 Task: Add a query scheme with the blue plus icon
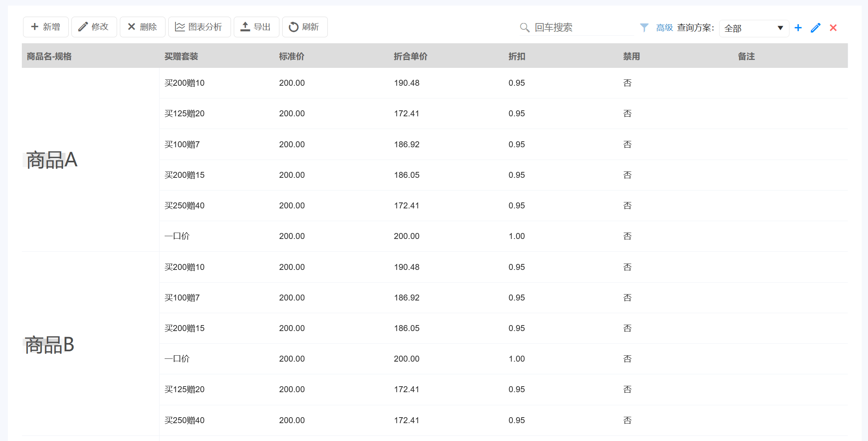coord(798,28)
